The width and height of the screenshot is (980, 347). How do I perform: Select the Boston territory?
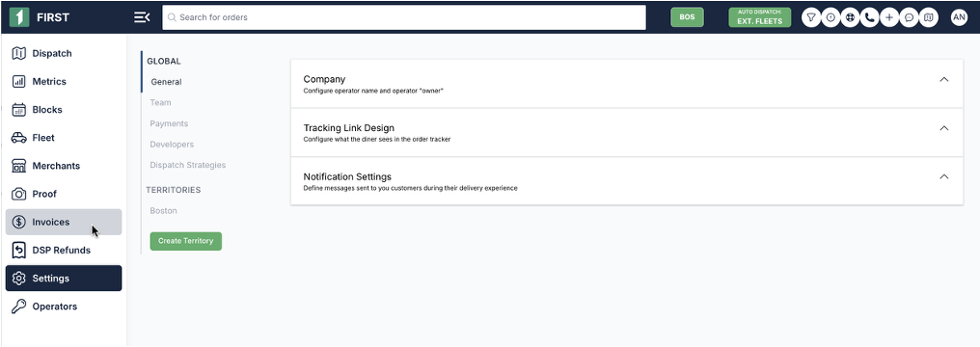[x=163, y=211]
